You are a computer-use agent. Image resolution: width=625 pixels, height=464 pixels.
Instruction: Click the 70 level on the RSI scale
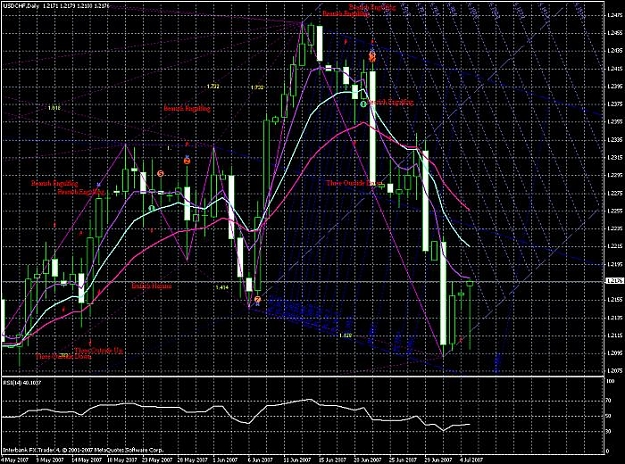pos(609,401)
